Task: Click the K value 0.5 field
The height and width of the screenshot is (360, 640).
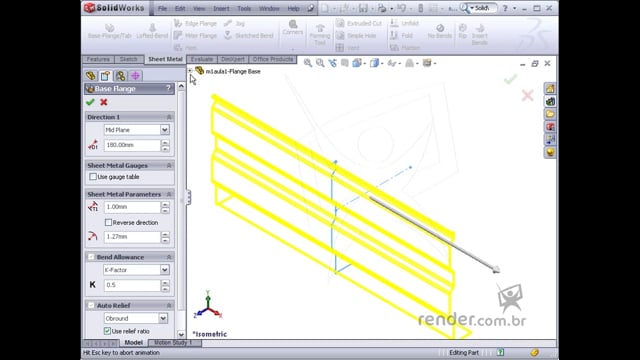Action: [132, 285]
